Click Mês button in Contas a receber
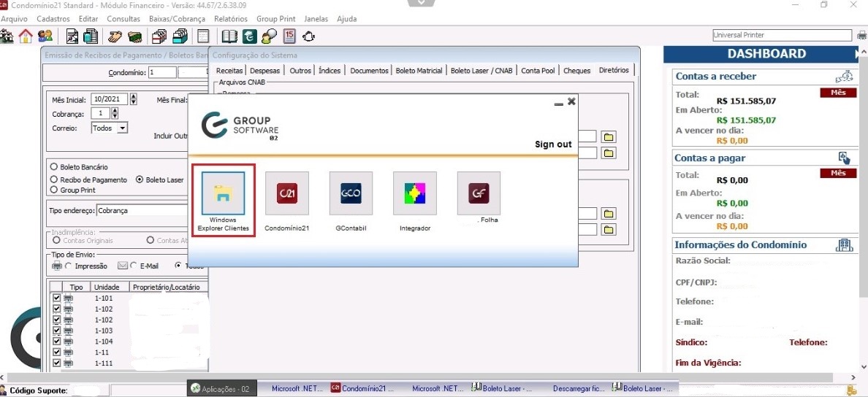Screen dimensions: 868x397 tap(839, 93)
